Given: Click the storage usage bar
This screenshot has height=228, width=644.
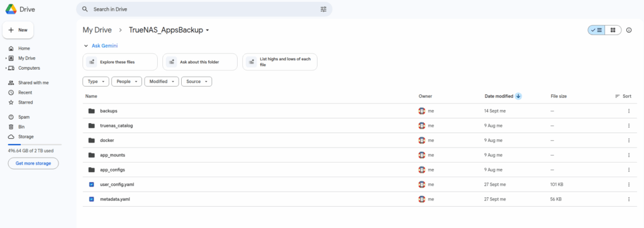Looking at the screenshot, I should pos(35,144).
